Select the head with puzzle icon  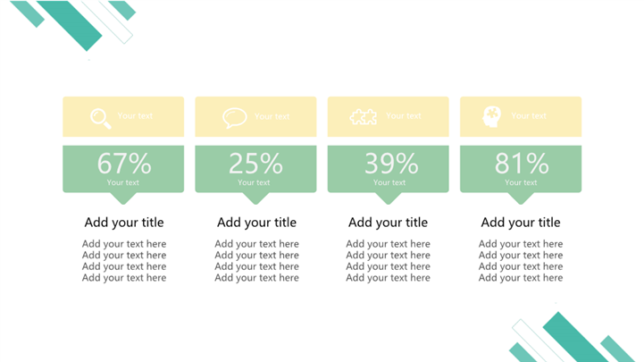pyautogui.click(x=491, y=117)
